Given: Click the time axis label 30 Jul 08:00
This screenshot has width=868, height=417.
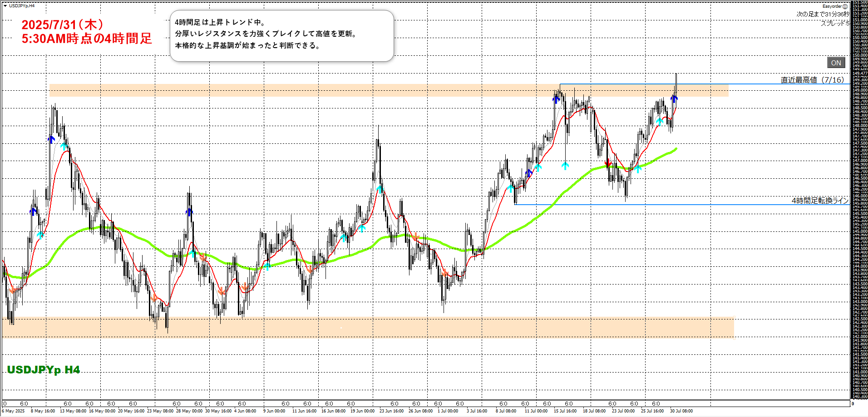Looking at the screenshot, I should point(681,411).
